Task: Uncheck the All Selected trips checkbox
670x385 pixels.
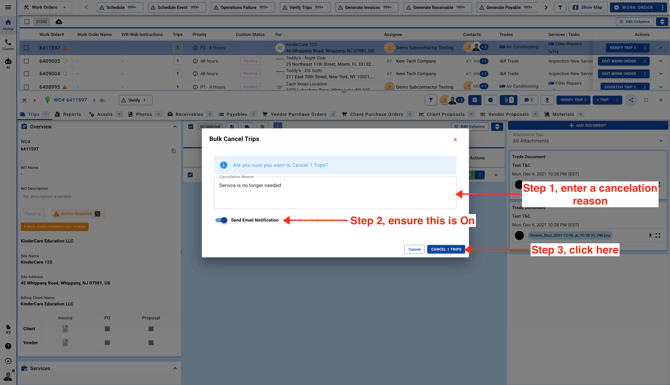Action: (x=191, y=126)
